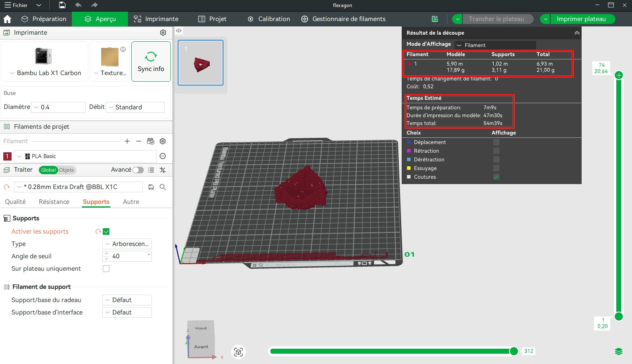Add a filament with plus icon

pos(127,141)
